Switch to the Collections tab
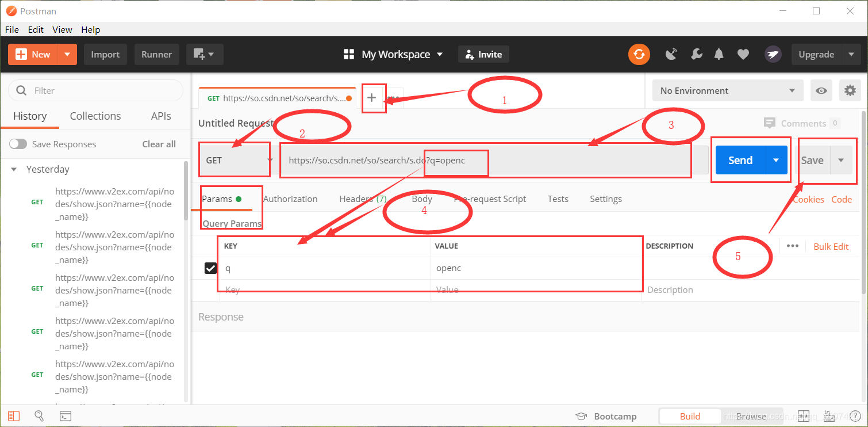Viewport: 868px width, 427px height. [x=95, y=116]
